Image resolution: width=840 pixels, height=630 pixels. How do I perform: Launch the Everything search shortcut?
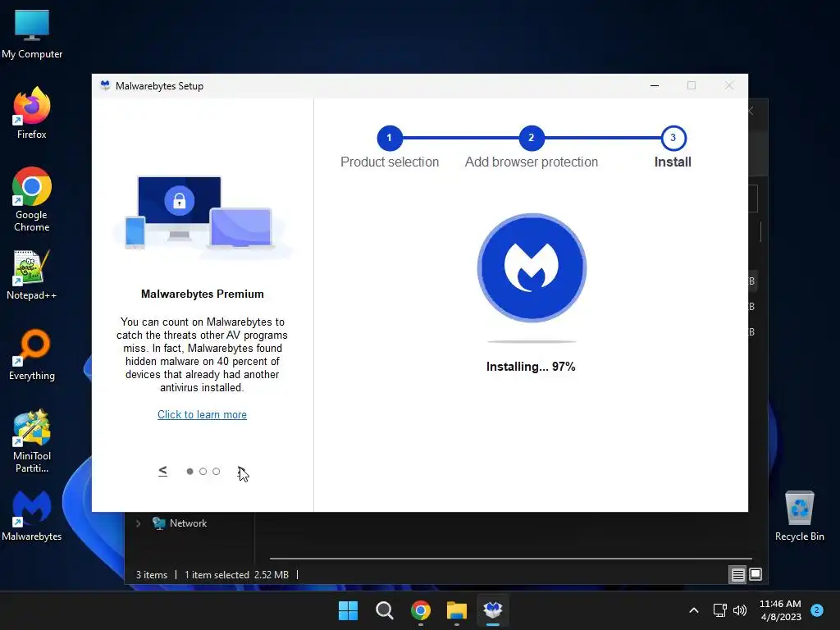32,354
